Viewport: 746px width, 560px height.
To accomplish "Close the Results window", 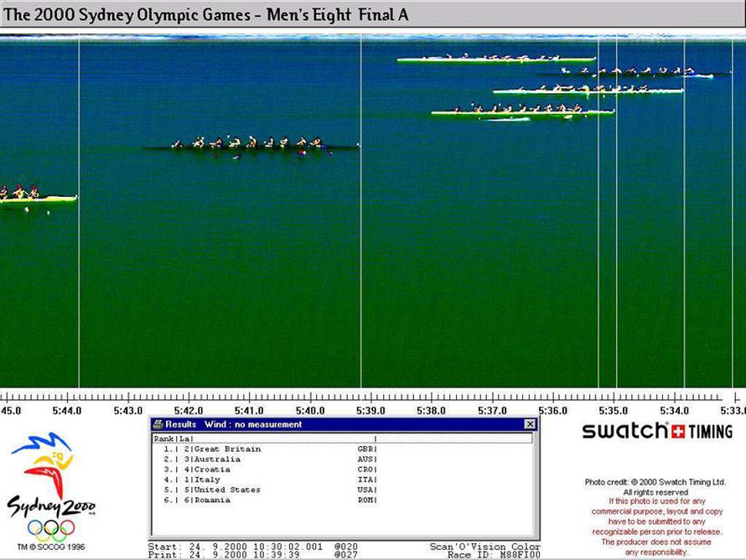I will (x=529, y=425).
